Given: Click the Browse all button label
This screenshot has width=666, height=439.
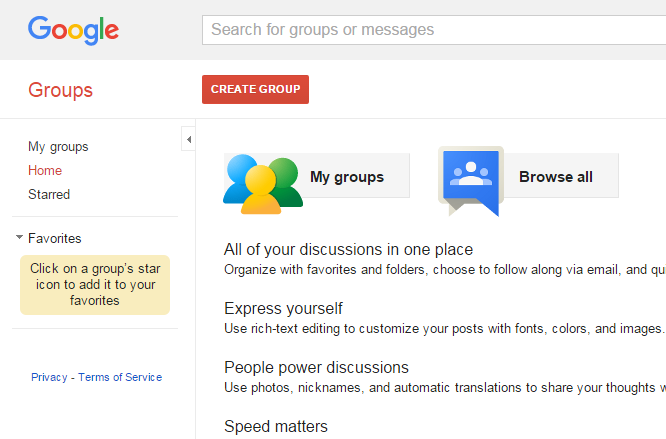Looking at the screenshot, I should tap(556, 177).
